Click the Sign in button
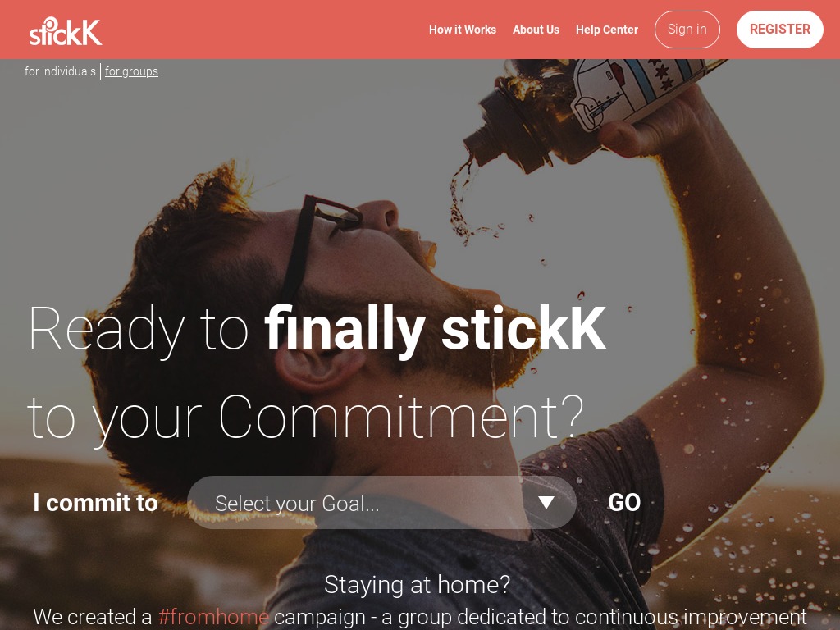Image resolution: width=840 pixels, height=630 pixels. 687,30
